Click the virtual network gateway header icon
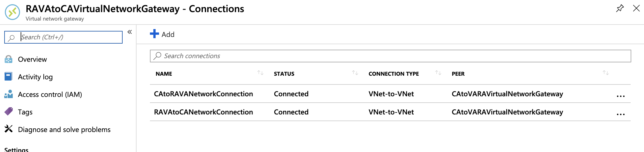This screenshot has width=644, height=152. pyautogui.click(x=12, y=12)
